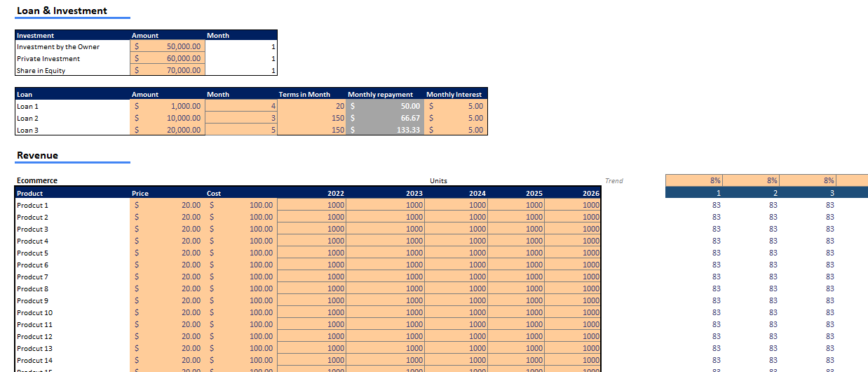The width and height of the screenshot is (868, 372).
Task: Select the 2023 year column header
Action: (385, 193)
